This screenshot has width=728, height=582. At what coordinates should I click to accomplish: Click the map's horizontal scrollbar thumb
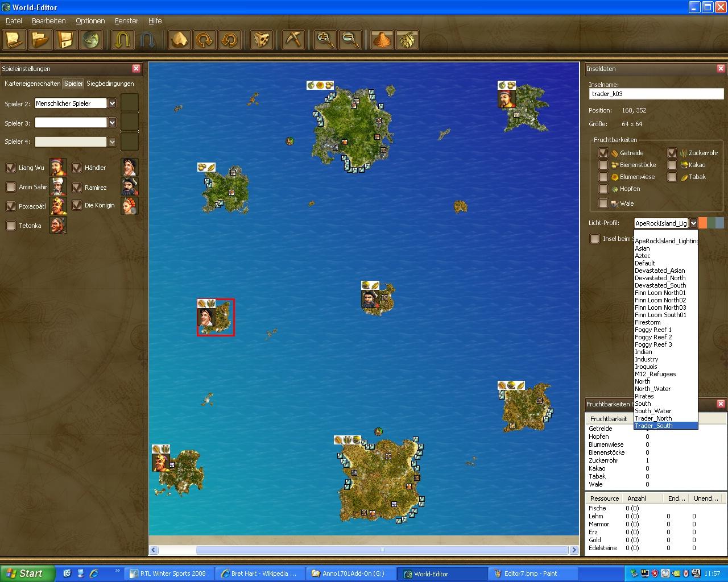click(382, 550)
